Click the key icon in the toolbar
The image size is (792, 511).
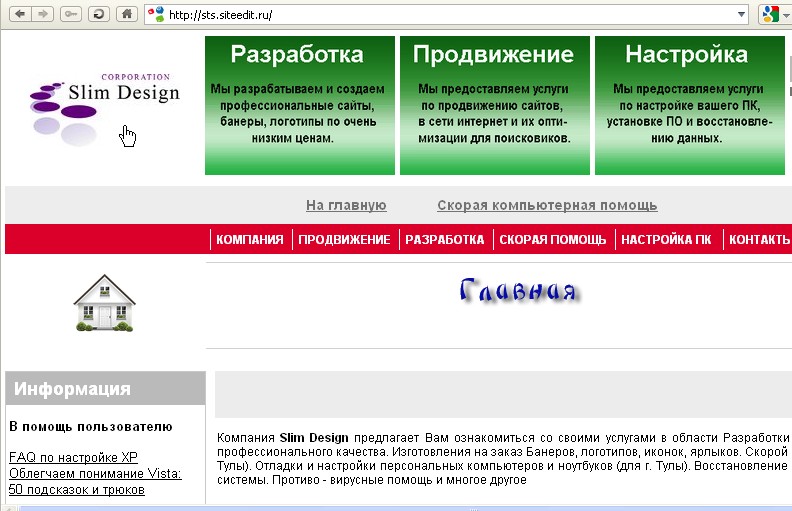[x=71, y=14]
